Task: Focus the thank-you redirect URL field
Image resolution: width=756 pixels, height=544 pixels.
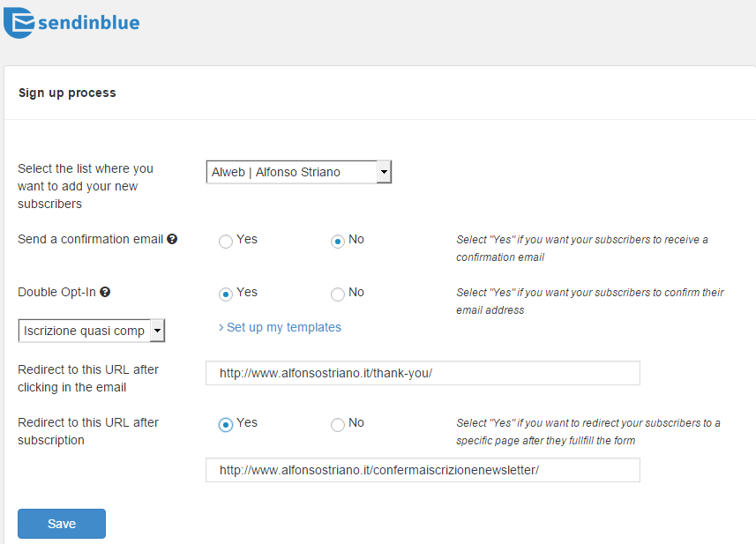Action: coord(423,373)
